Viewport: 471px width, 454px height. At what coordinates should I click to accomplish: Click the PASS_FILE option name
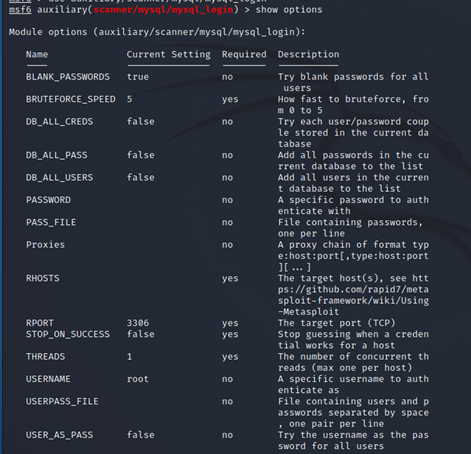click(51, 222)
